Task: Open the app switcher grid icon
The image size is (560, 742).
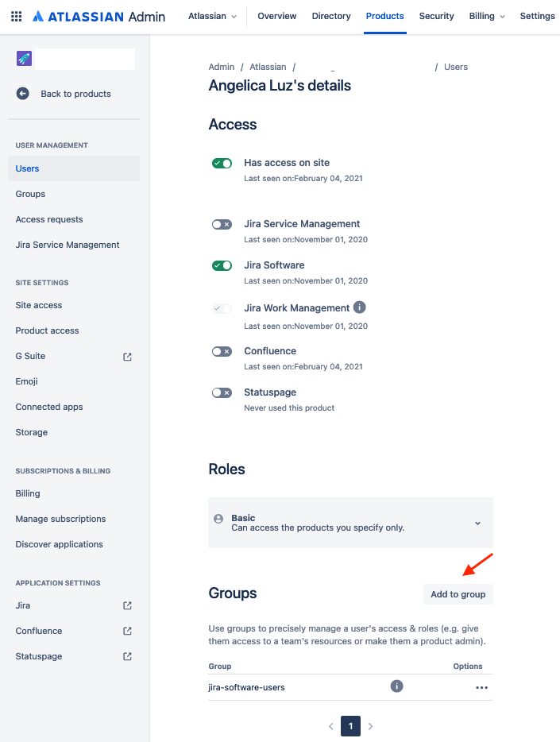Action: 16,15
